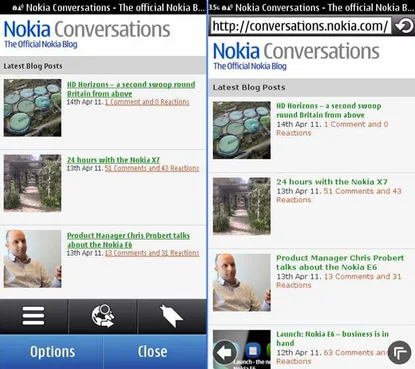Click the conversations.nokia.com address field

[x=300, y=26]
